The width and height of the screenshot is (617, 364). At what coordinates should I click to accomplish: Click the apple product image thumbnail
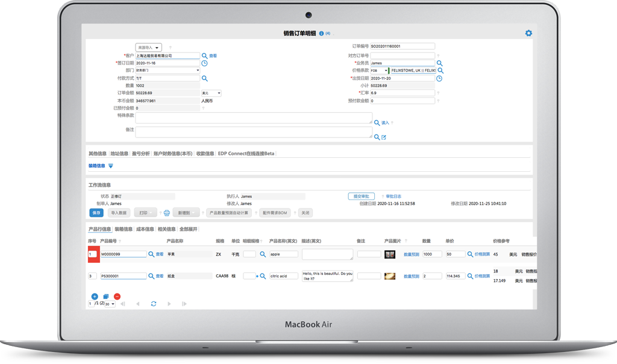click(390, 255)
